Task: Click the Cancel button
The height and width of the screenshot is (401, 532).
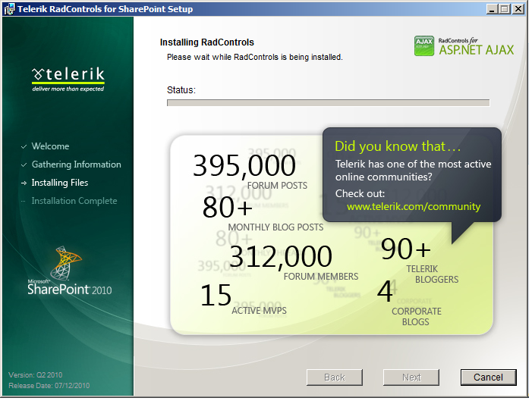Action: pos(488,378)
